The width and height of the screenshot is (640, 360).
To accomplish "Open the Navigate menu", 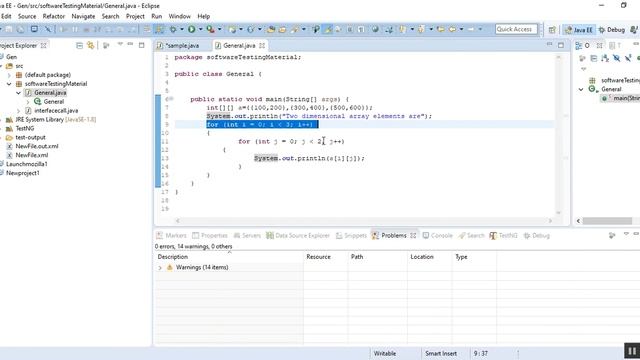I will point(83,16).
